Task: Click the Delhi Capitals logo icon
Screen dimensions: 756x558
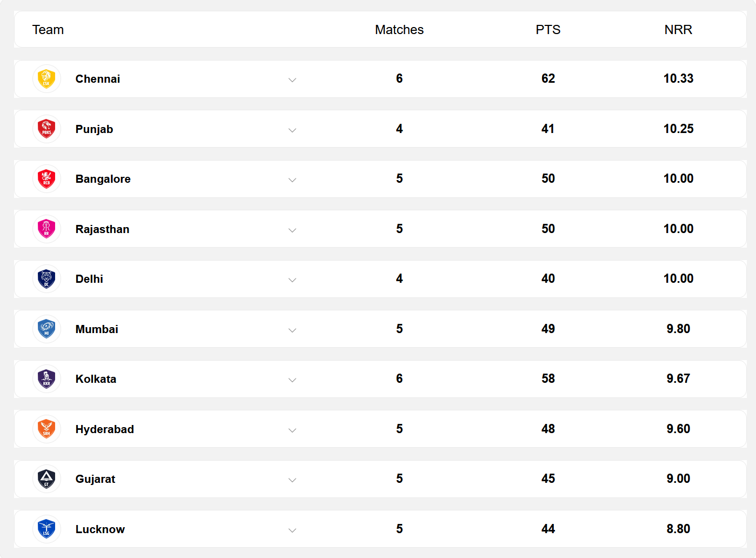Action: coord(46,279)
